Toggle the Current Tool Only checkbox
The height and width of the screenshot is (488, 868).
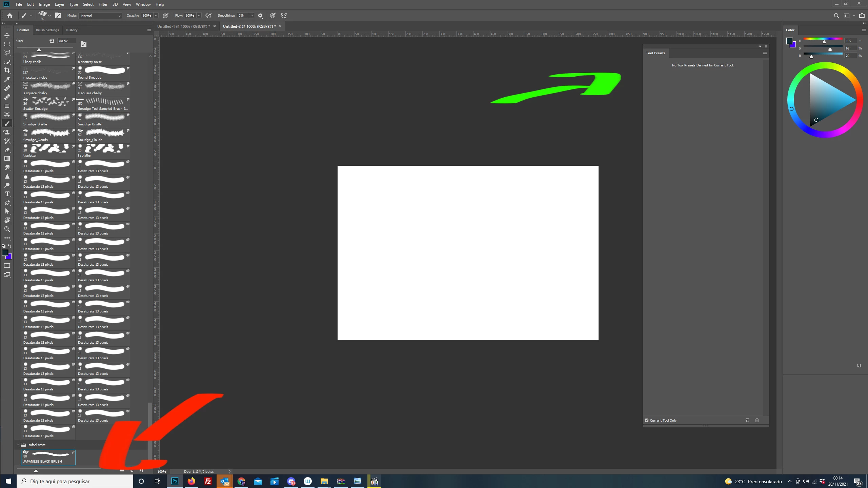click(x=647, y=420)
